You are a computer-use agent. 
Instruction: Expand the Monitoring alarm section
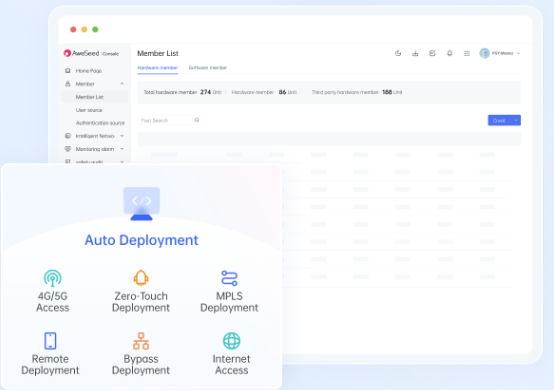click(122, 149)
